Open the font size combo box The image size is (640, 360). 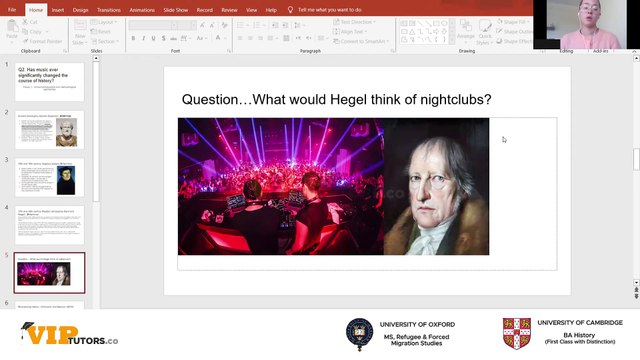pos(188,25)
